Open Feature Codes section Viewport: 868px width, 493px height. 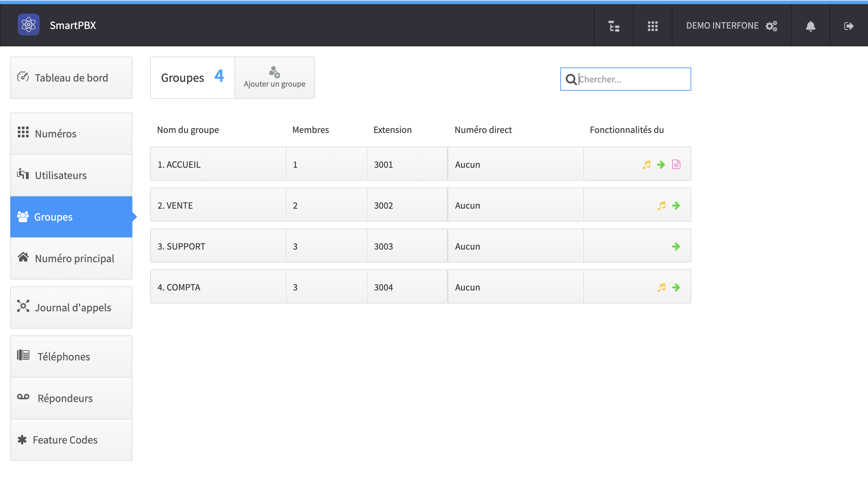[71, 440]
